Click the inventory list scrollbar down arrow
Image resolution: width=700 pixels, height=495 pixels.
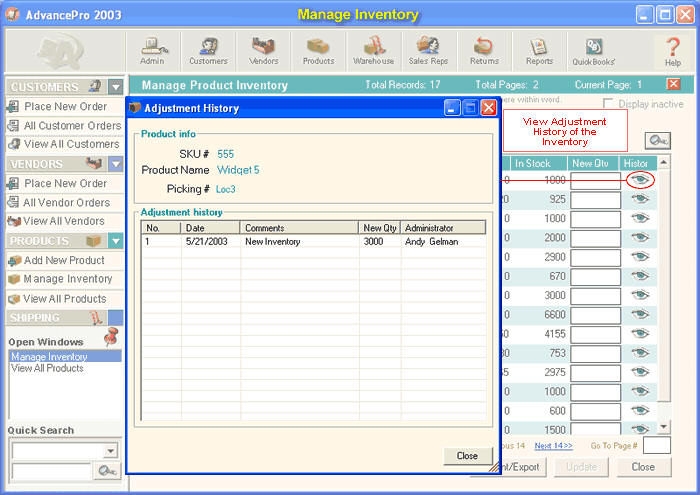[664, 427]
